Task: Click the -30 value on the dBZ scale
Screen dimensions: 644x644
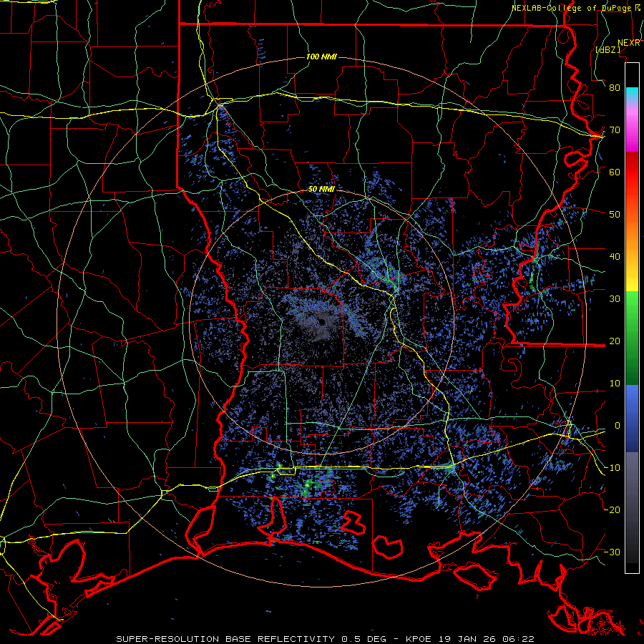Action: point(612,552)
